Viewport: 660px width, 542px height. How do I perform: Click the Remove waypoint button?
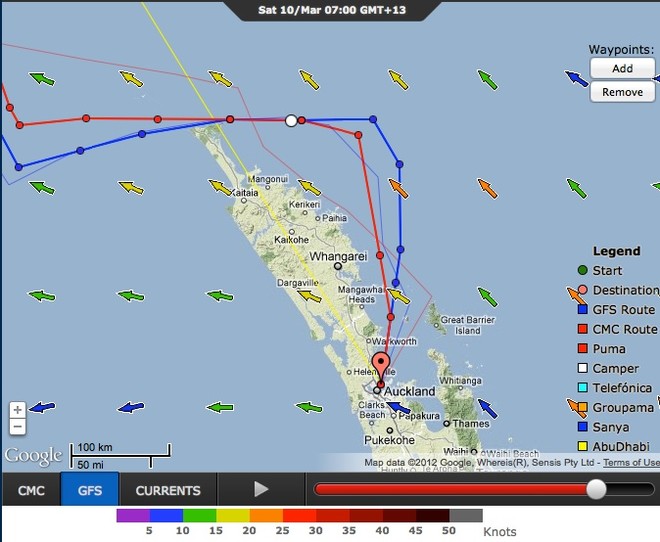coord(622,92)
